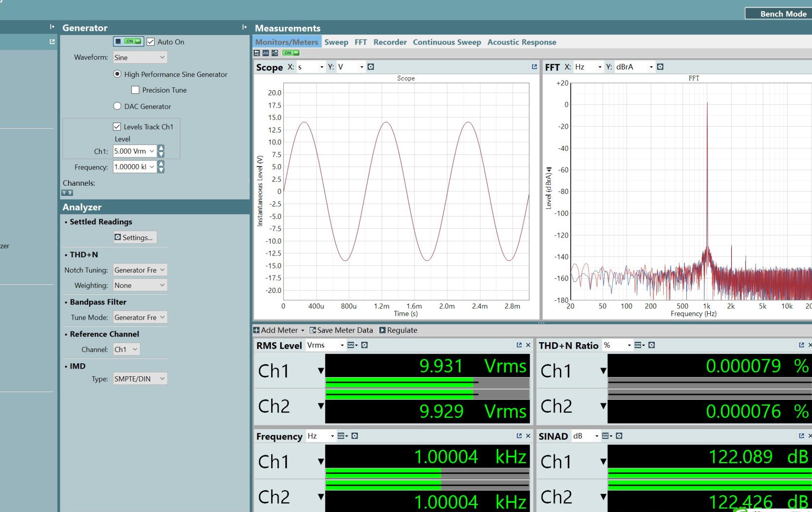
Task: Open the RMS Level Vrms unit dropdown
Action: pyautogui.click(x=325, y=345)
